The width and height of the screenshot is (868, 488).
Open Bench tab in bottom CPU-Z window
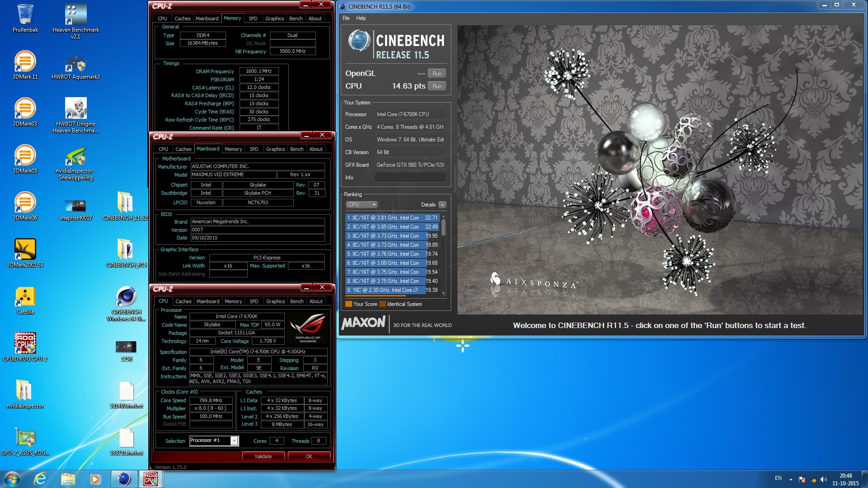point(297,301)
